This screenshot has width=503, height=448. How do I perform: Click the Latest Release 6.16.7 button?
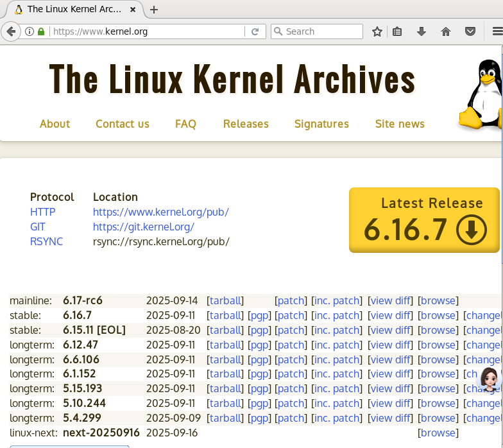[x=425, y=220]
